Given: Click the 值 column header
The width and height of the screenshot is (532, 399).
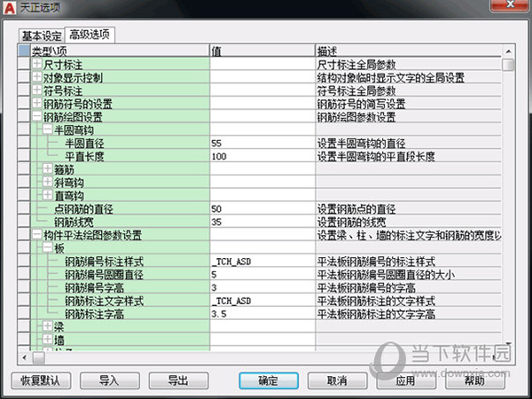Looking at the screenshot, I should tap(262, 51).
